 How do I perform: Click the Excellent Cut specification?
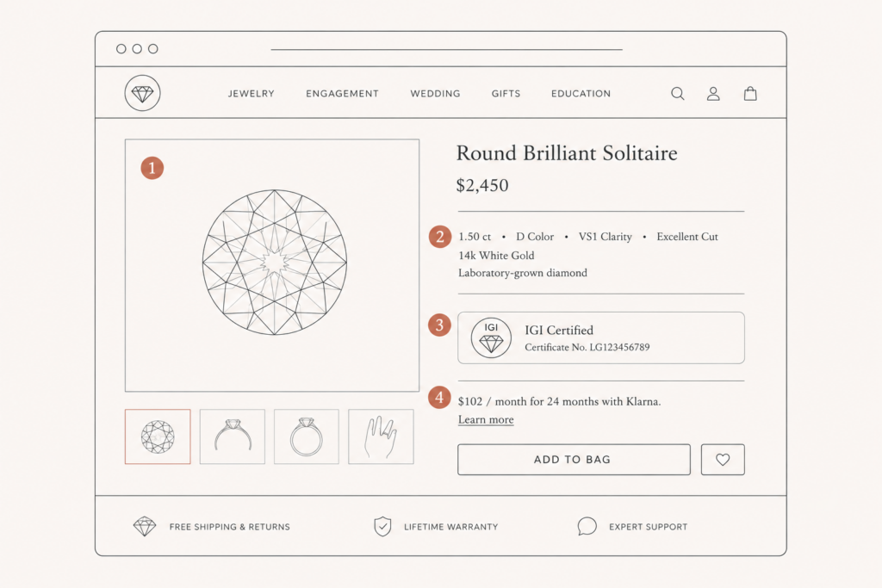click(x=687, y=237)
